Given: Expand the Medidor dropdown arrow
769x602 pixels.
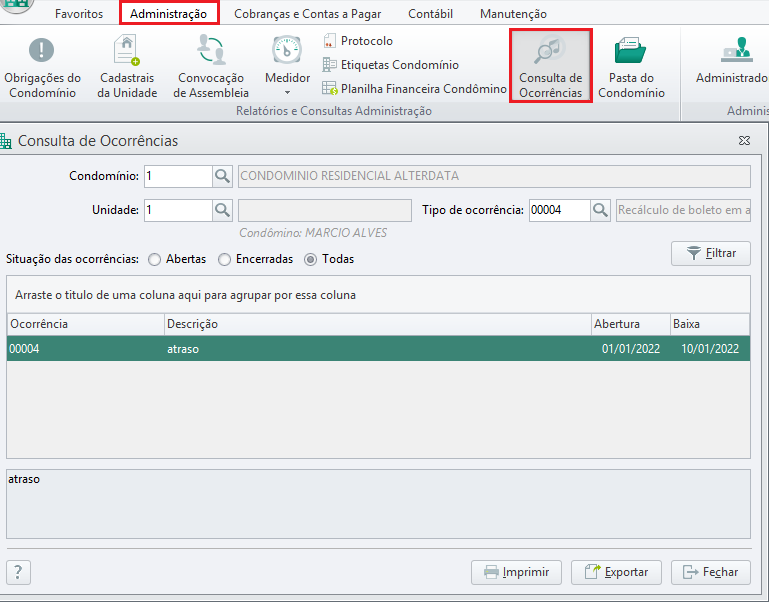Looking at the screenshot, I should point(287,92).
